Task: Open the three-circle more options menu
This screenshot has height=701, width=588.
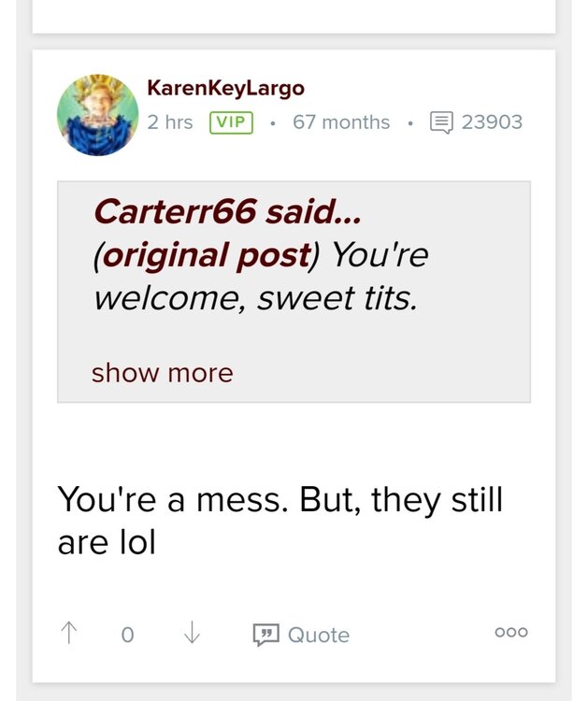Action: [x=511, y=633]
